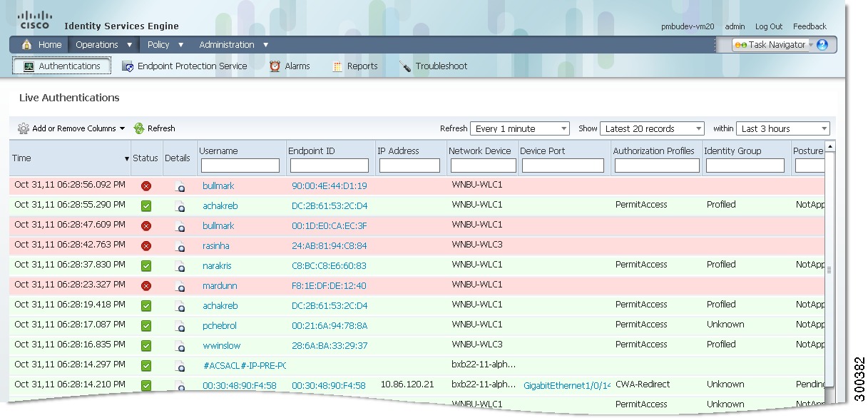Go to the Alarms tab
This screenshot has height=418, width=868.
click(x=290, y=66)
